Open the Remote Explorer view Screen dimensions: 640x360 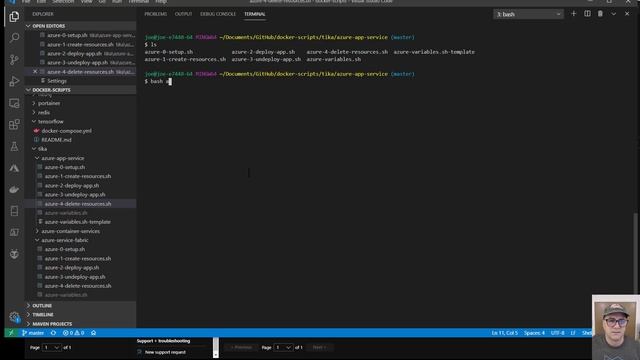[14, 103]
